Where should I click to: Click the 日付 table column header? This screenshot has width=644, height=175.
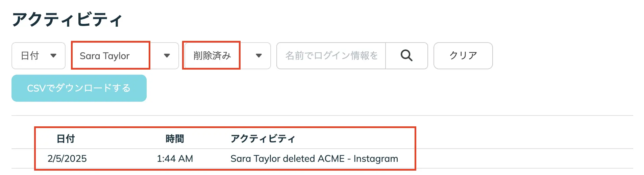(x=66, y=139)
